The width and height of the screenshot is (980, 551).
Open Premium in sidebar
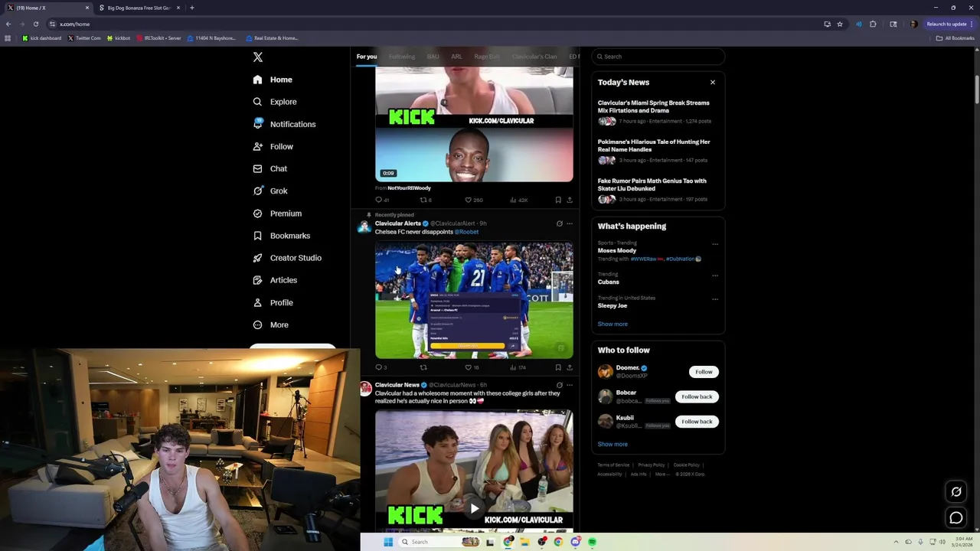277,214
